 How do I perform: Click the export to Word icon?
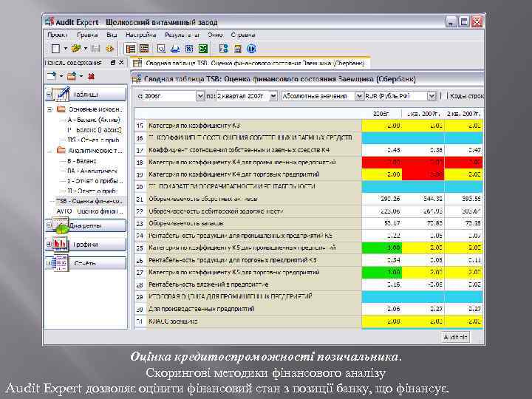tap(189, 49)
